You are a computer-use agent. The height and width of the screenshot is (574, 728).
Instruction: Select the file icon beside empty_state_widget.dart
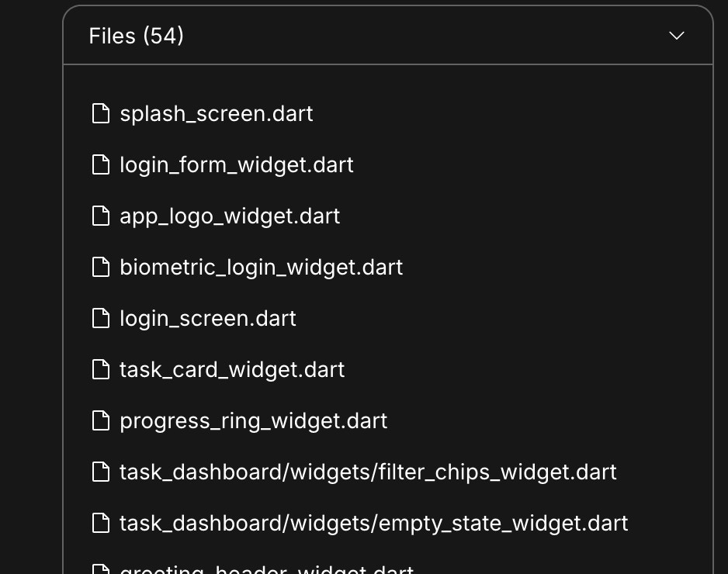coord(101,523)
